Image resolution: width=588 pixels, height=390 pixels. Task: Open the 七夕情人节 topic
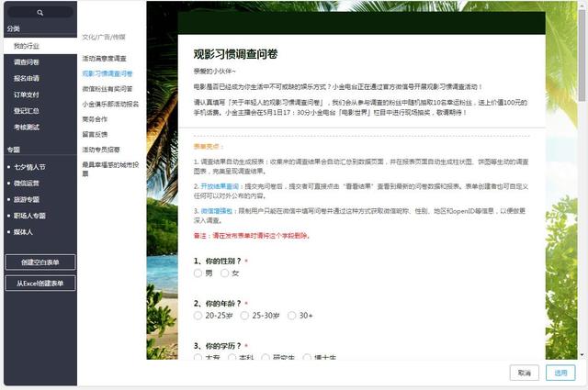(29, 167)
